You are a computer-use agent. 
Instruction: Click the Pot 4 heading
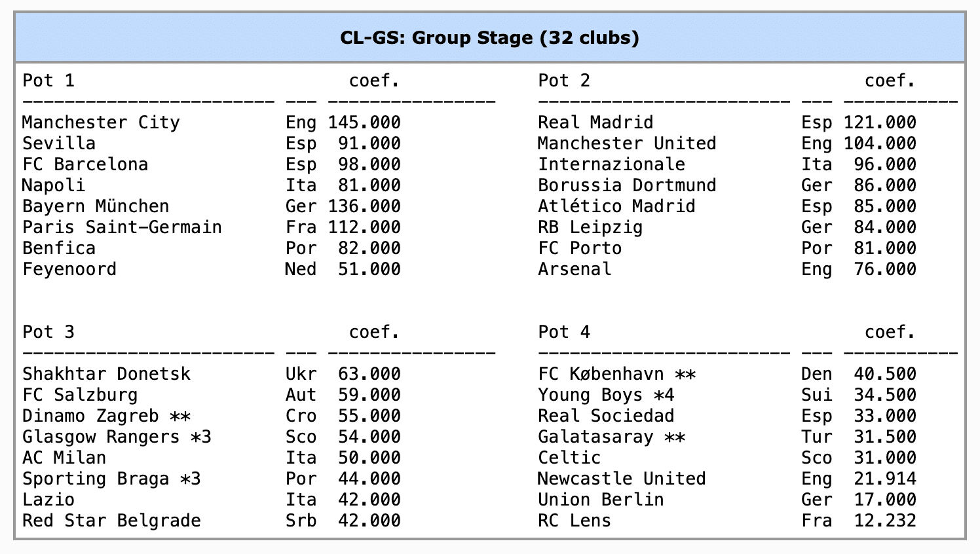[x=564, y=332]
